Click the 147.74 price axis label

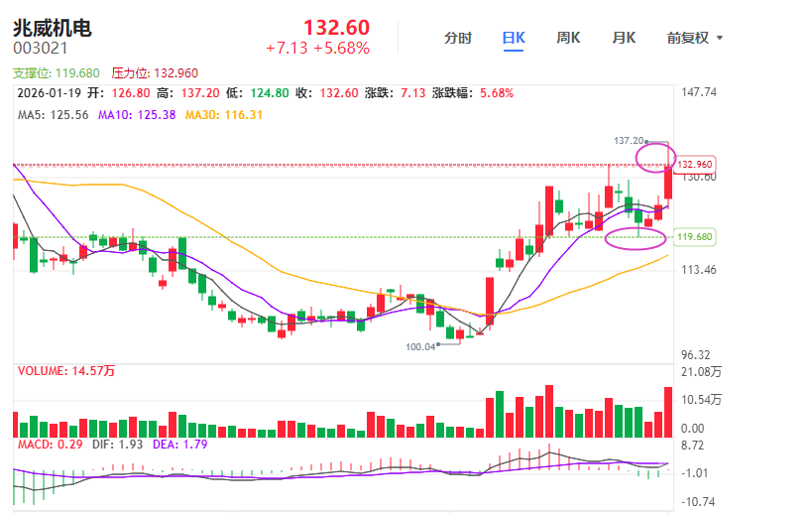click(x=699, y=92)
